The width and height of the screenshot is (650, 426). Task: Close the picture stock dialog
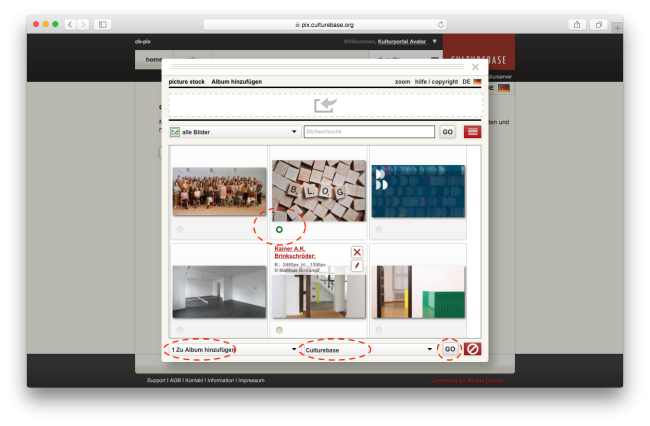(475, 68)
